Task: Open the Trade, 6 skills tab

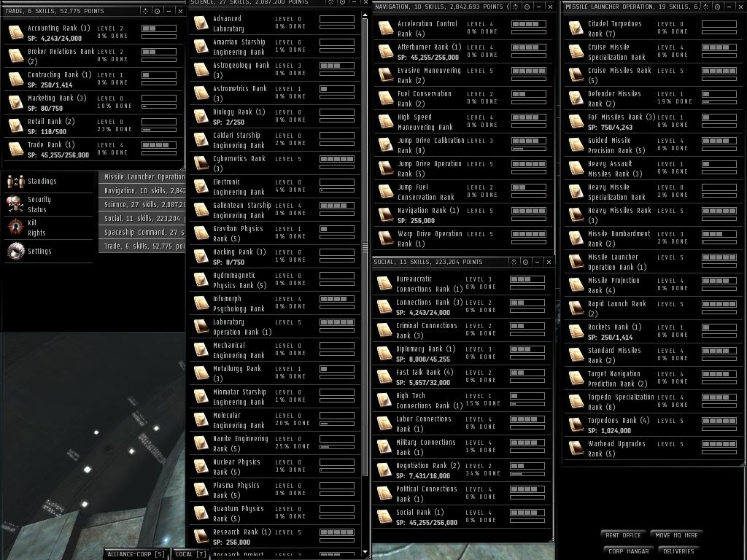Action: [142, 246]
